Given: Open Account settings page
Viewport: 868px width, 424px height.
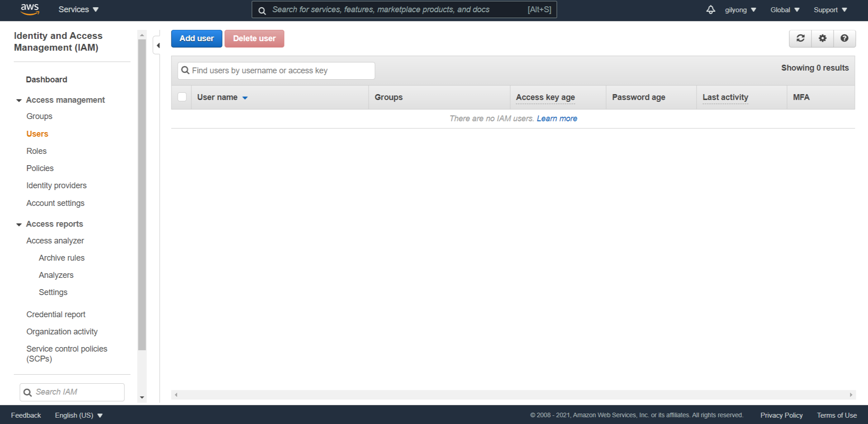Looking at the screenshot, I should point(55,203).
